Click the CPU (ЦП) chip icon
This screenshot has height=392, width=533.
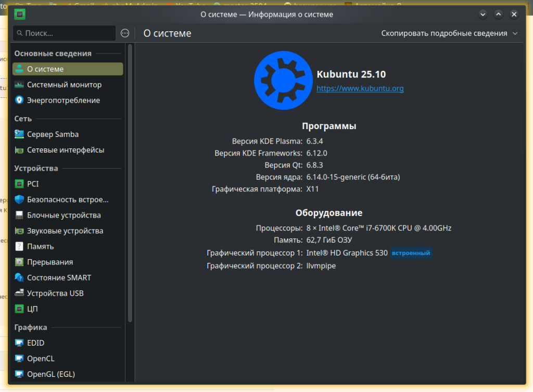click(x=19, y=309)
